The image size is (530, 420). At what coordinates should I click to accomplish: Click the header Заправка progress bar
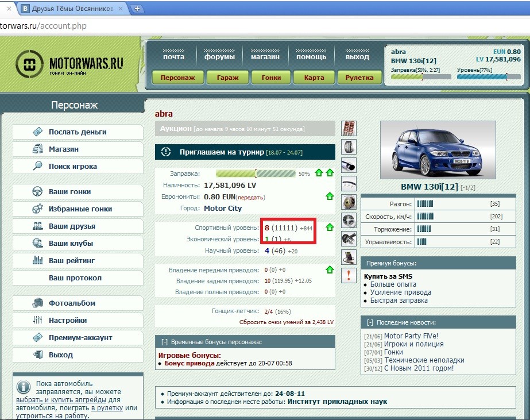coord(421,77)
